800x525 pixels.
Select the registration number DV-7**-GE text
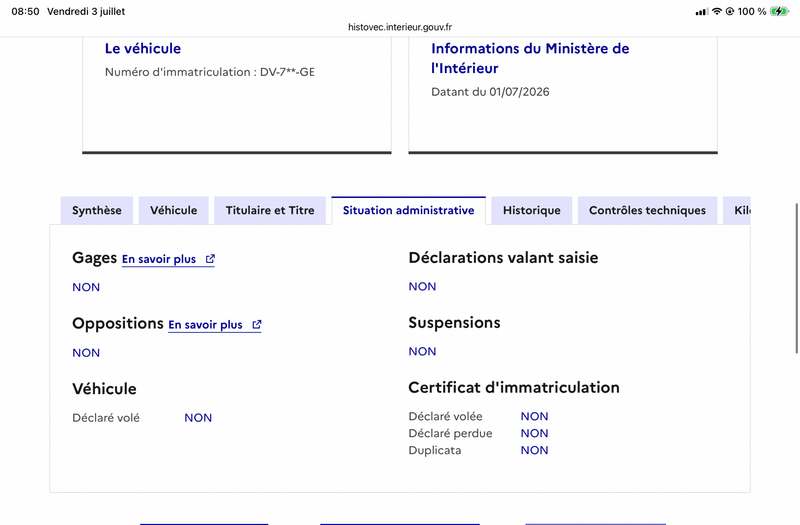[x=287, y=72]
